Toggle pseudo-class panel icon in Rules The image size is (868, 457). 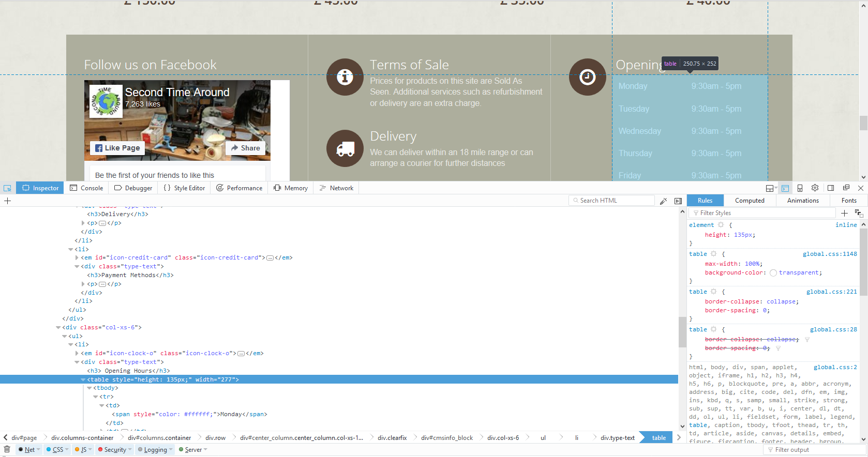pyautogui.click(x=859, y=213)
